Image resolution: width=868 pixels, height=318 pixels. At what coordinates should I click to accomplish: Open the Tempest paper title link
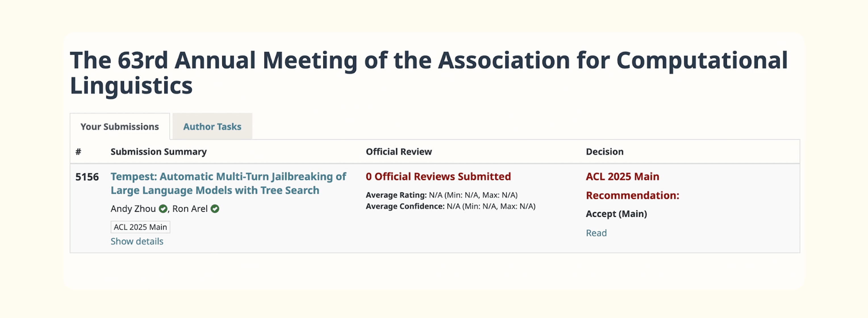pos(228,183)
